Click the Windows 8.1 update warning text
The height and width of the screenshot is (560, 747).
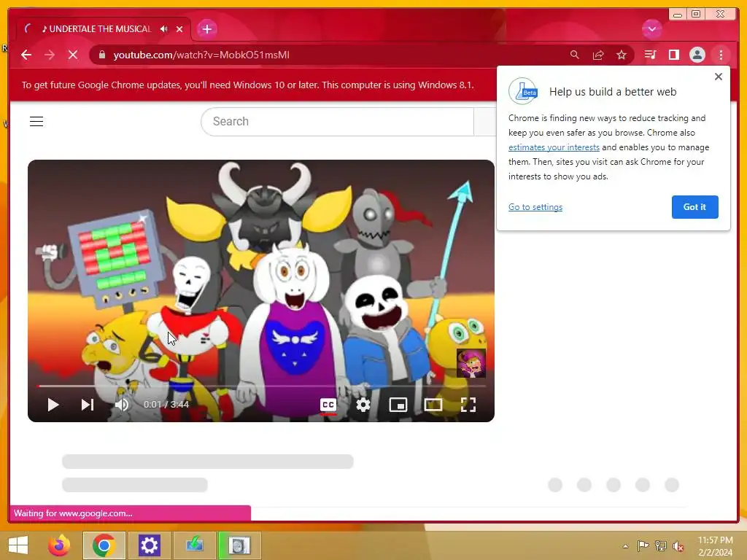pyautogui.click(x=248, y=85)
